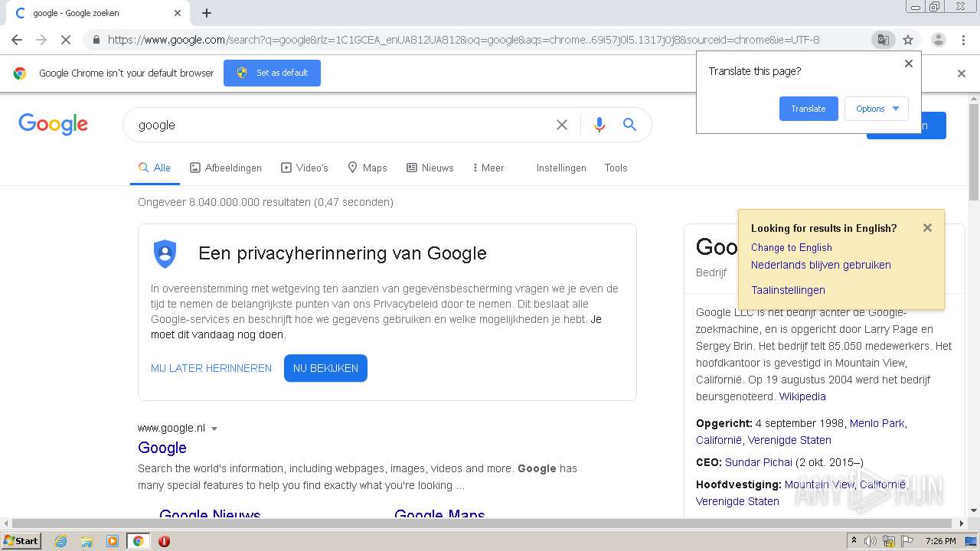
Task: Click the Sundar Pichai link
Action: [759, 462]
